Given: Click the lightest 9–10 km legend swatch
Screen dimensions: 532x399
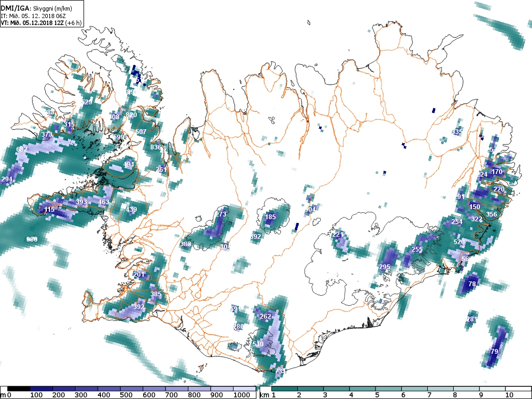Looking at the screenshot, I should (492, 388).
